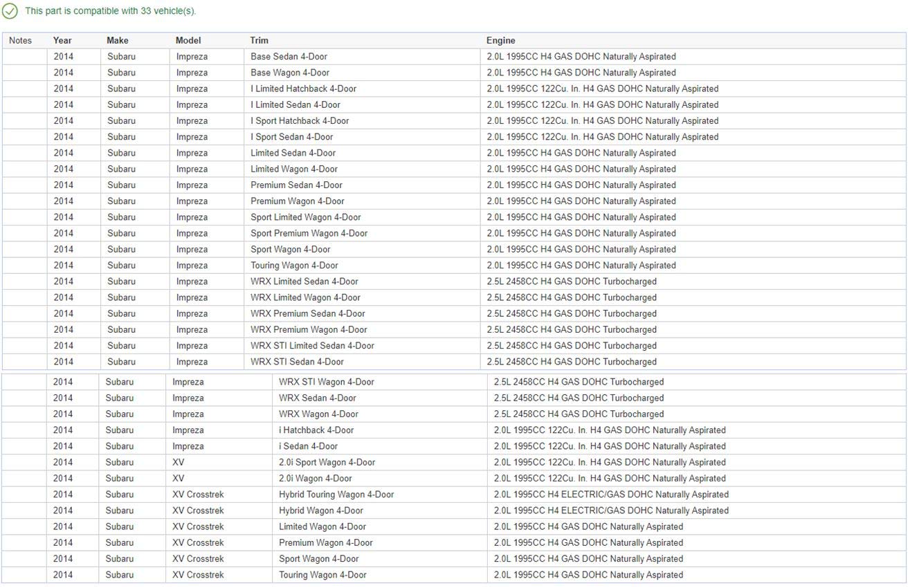Select the WRX STI Wagon 4-Door row
The height and width of the screenshot is (588, 910).
click(x=326, y=382)
